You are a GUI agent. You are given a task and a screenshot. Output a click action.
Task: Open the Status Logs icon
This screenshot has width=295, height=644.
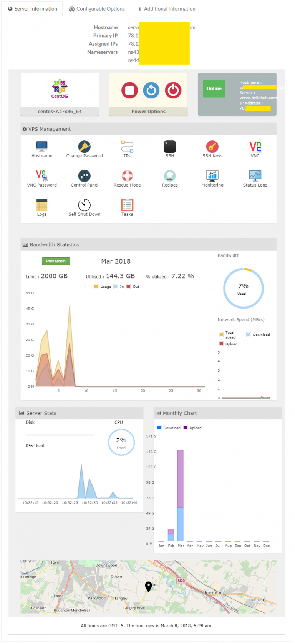[x=255, y=176]
